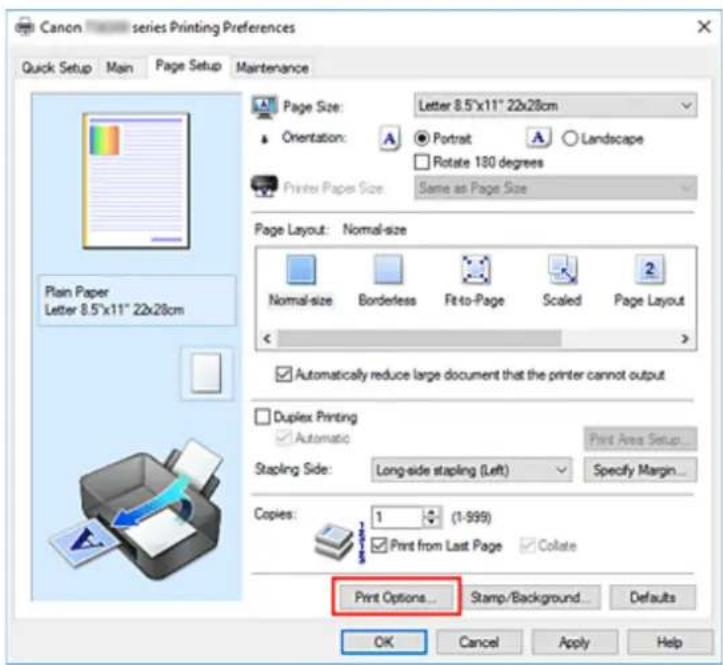Click the blank sheet preview icon
Screen dimensions: 723x665
(206, 373)
